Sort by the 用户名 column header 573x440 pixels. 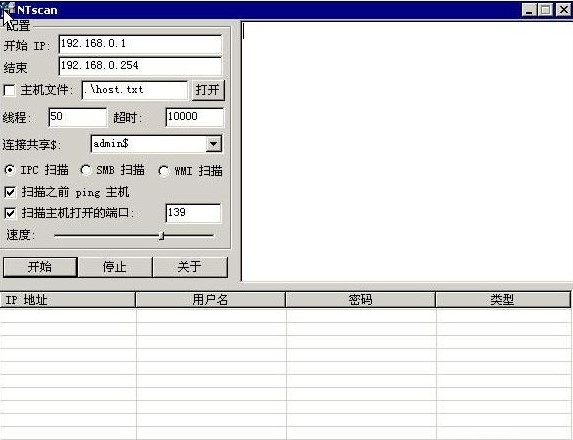point(210,300)
